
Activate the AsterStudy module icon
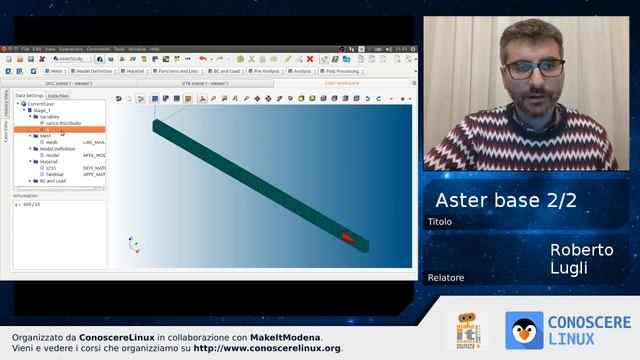[100, 59]
